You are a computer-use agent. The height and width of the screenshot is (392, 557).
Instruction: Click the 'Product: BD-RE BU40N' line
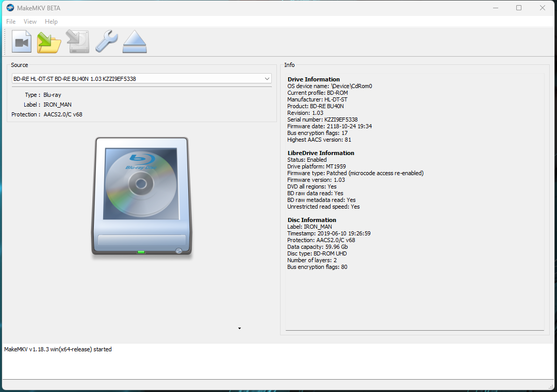point(316,107)
